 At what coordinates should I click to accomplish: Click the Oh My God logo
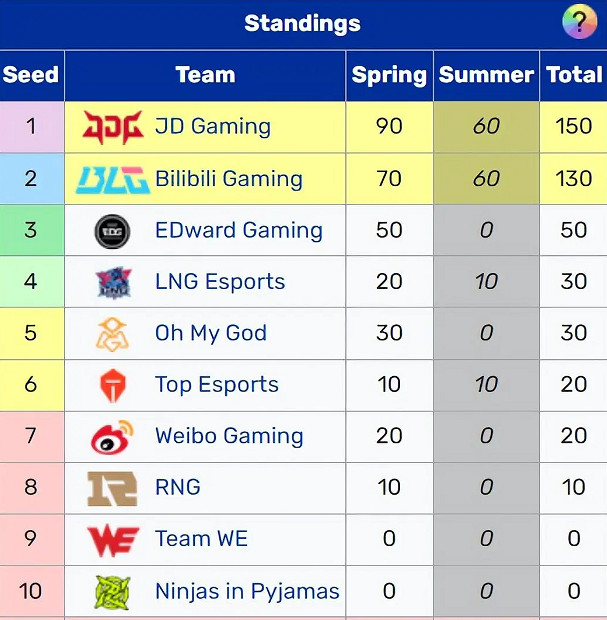(x=112, y=334)
